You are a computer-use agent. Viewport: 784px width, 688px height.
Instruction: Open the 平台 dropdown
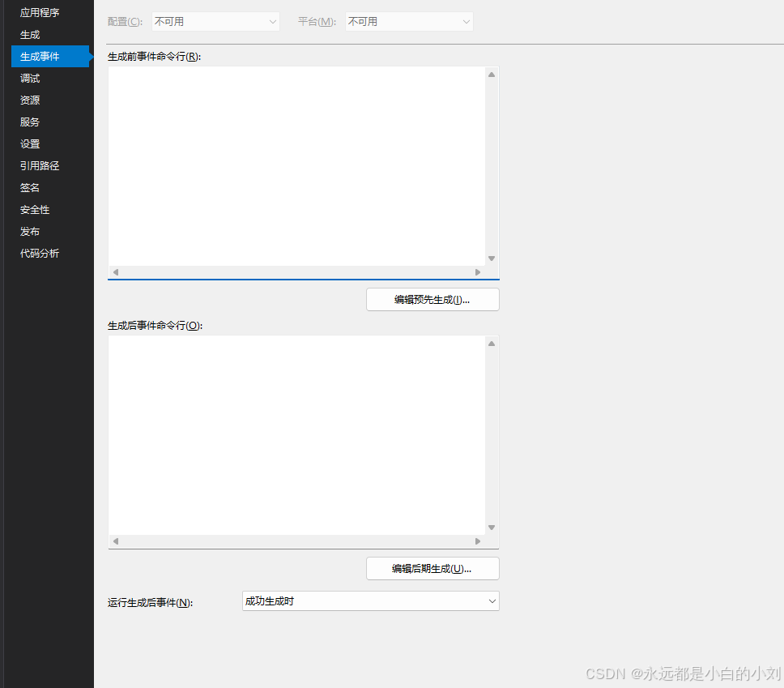click(408, 21)
